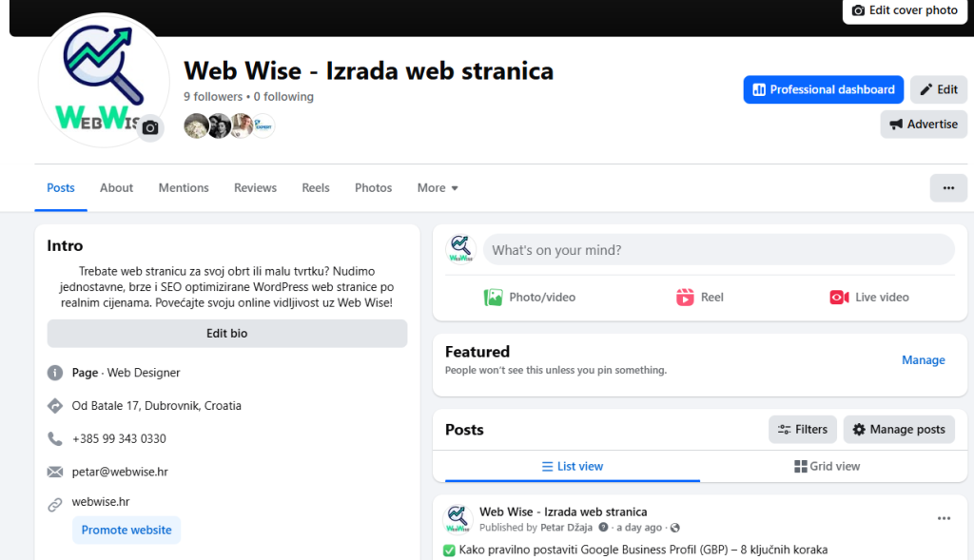
Task: Open the second follower avatar
Action: [219, 126]
